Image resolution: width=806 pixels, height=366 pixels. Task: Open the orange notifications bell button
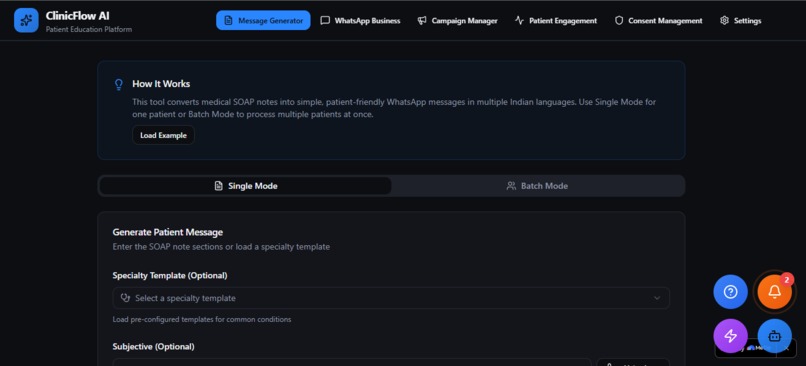tap(774, 292)
